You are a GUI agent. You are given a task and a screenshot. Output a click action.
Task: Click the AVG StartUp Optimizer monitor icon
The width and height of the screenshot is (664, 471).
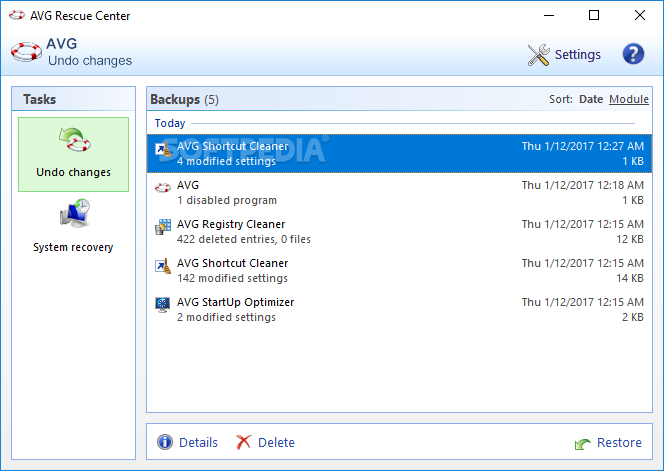click(163, 305)
